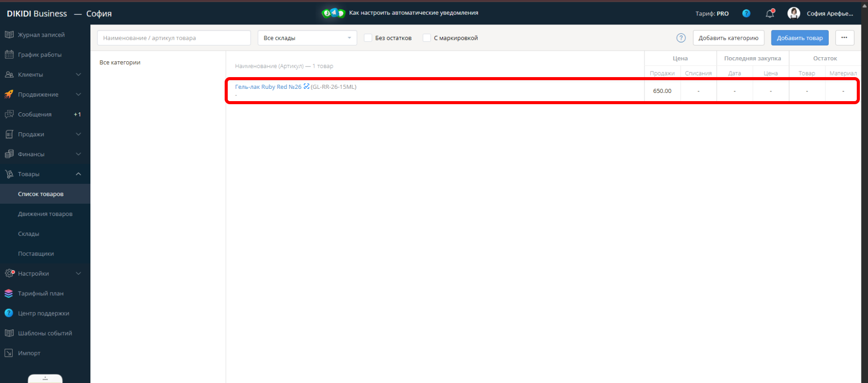868x383 pixels.
Task: Enable the Без остатков checkbox
Action: click(x=368, y=38)
